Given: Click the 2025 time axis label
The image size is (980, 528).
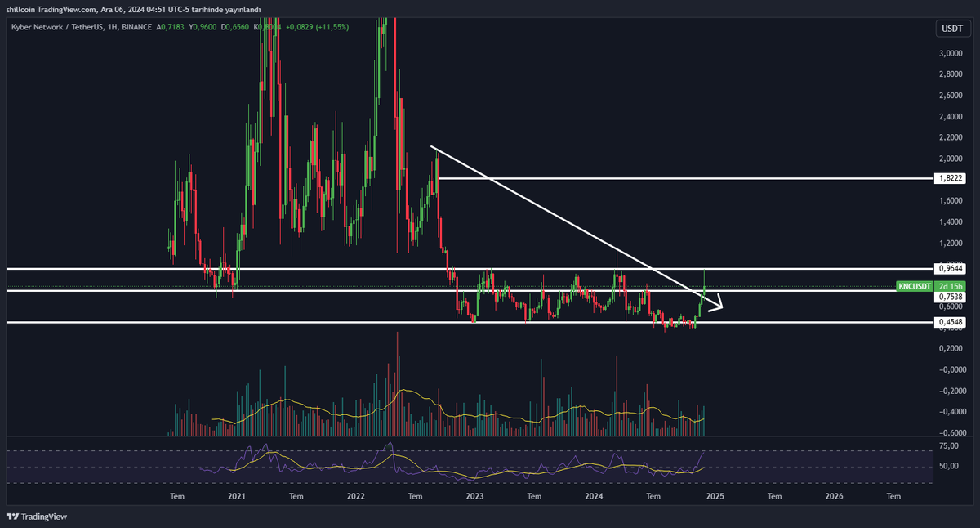Looking at the screenshot, I should 715,496.
